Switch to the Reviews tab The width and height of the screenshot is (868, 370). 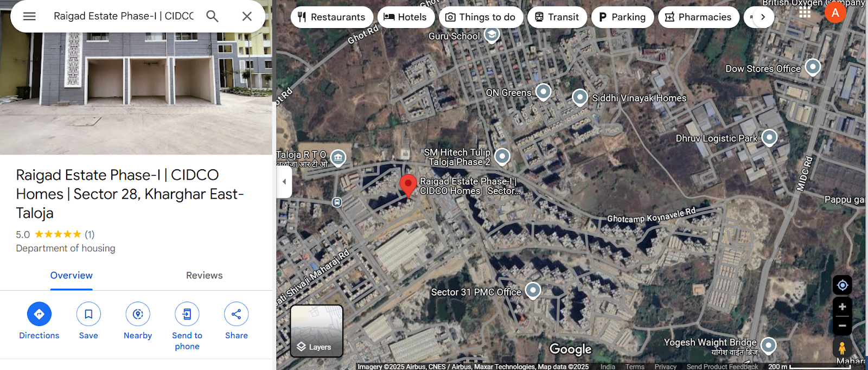pyautogui.click(x=204, y=276)
